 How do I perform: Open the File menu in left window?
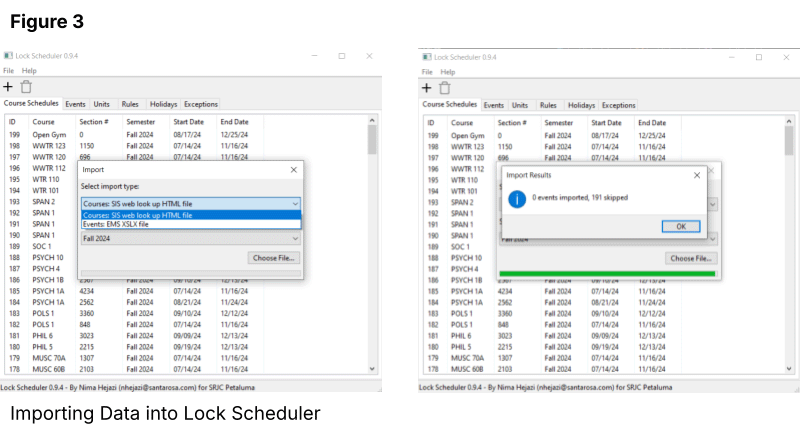pos(8,71)
